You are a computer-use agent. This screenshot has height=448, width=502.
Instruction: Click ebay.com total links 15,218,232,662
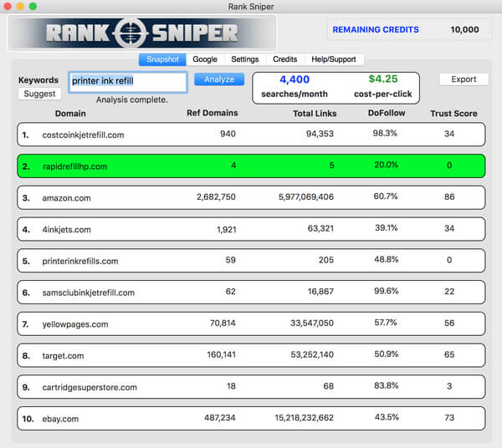tap(305, 418)
